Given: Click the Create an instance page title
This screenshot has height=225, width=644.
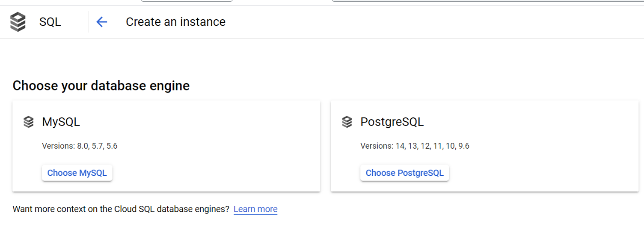Looking at the screenshot, I should coord(175,22).
